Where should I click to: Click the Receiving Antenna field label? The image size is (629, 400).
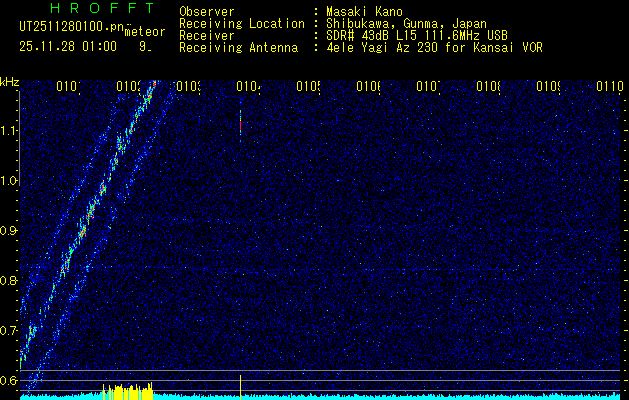(x=238, y=47)
